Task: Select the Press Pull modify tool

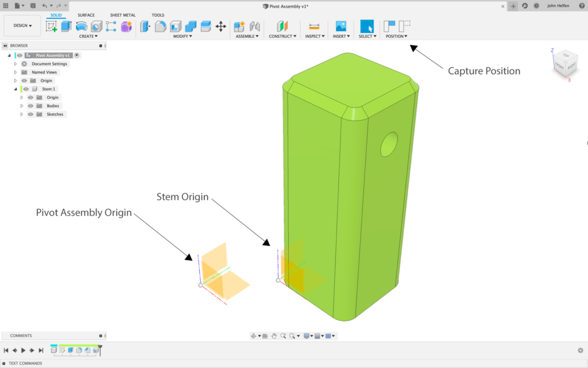Action: (144, 26)
